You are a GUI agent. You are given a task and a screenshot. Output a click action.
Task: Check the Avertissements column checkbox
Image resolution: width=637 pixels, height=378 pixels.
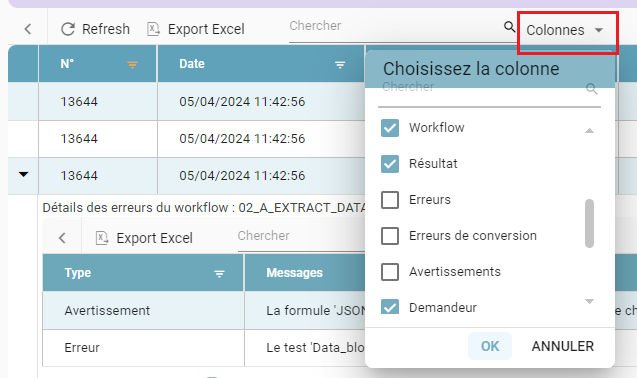tap(390, 272)
